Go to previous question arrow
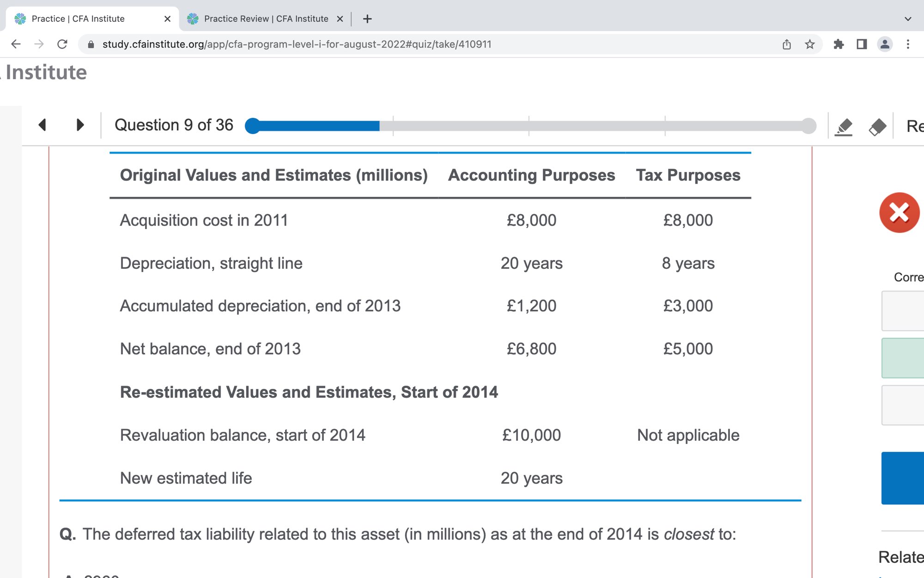This screenshot has height=578, width=924. tap(43, 125)
